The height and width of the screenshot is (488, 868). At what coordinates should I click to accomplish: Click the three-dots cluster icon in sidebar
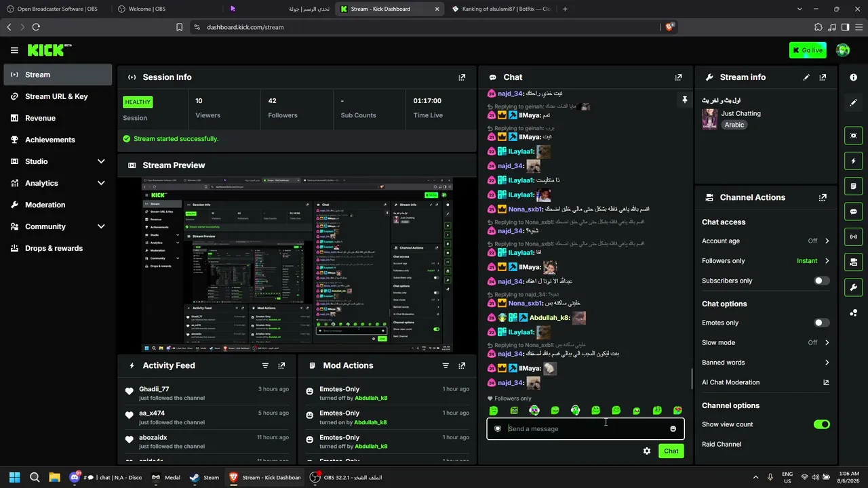pos(853,312)
